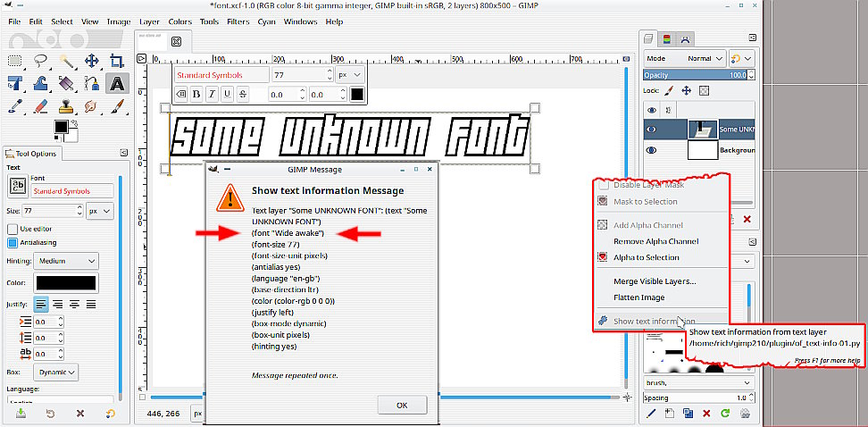Select the Paths tool
The height and width of the screenshot is (427, 868).
91,83
